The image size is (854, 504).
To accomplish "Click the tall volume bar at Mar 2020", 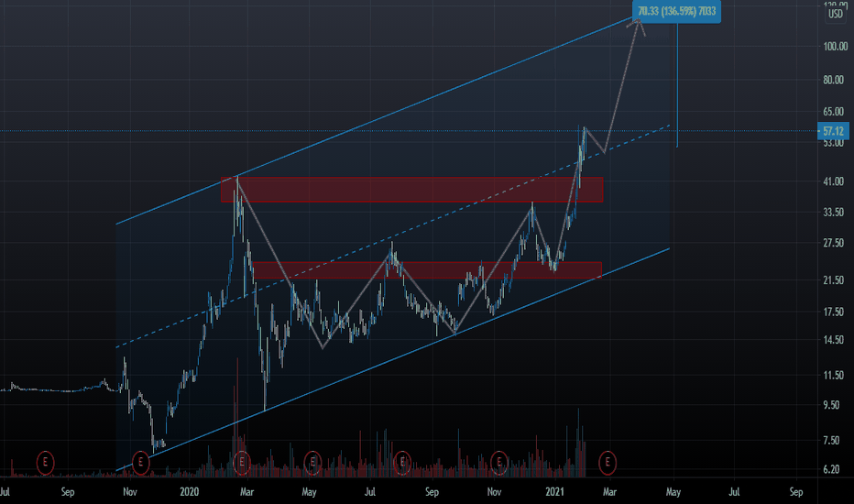I will pyautogui.click(x=237, y=417).
